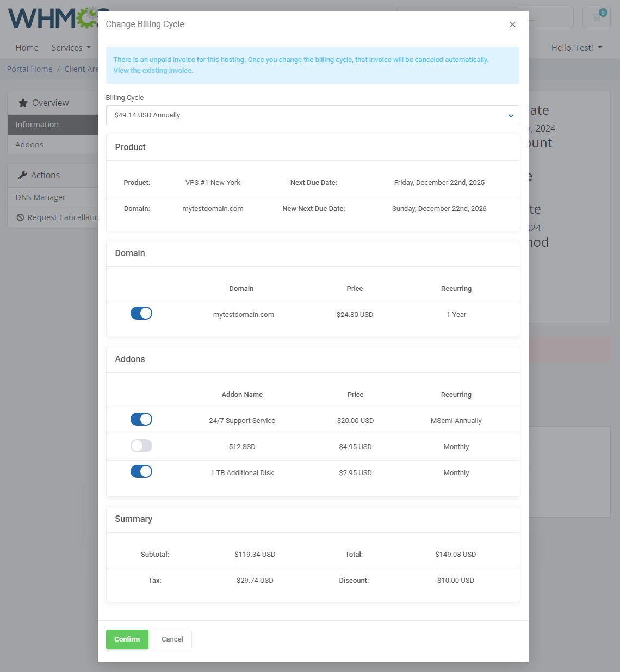Enable the 512 SSD addon toggle
This screenshot has width=620, height=672.
tap(141, 446)
